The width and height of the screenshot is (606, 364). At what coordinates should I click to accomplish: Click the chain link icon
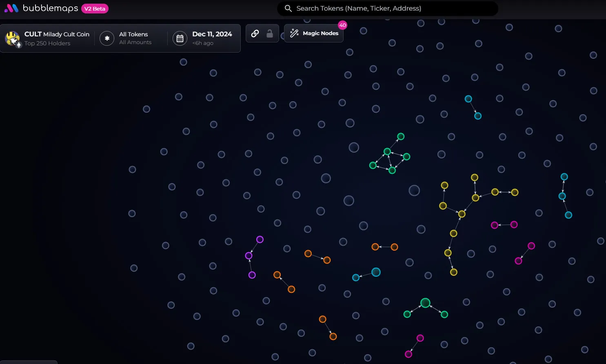tap(255, 33)
